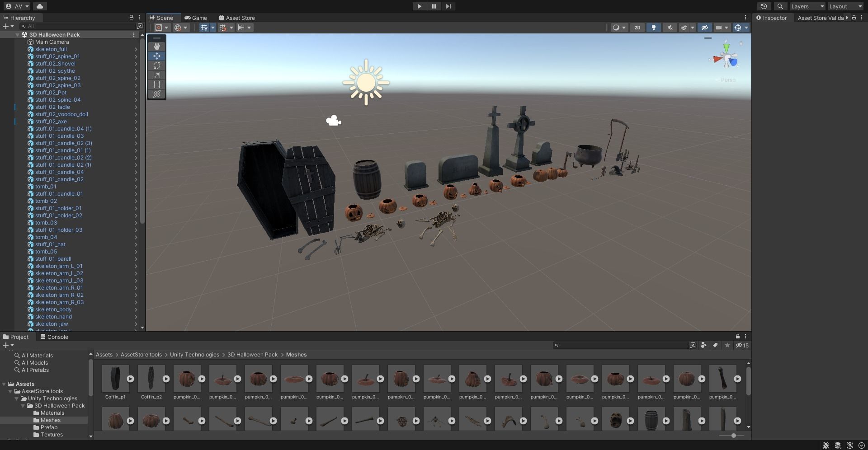Collapse the 3D Halloween Pack scene
The height and width of the screenshot is (450, 868).
(18, 35)
